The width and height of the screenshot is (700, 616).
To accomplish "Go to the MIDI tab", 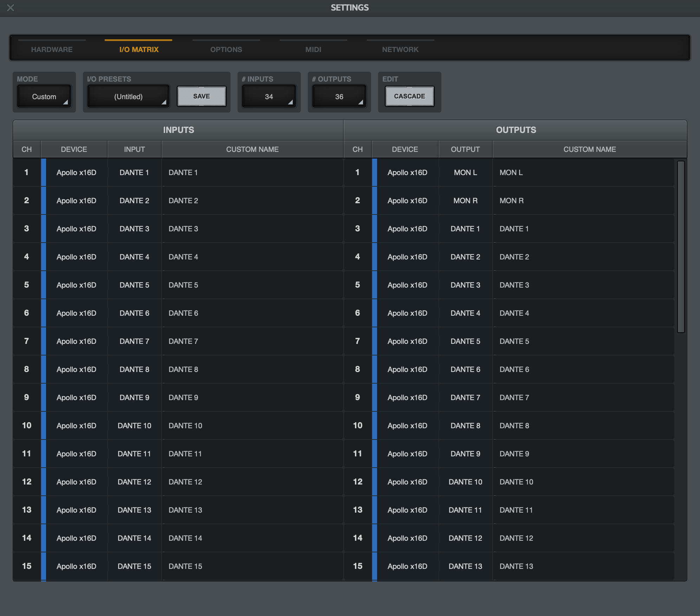I will click(313, 49).
